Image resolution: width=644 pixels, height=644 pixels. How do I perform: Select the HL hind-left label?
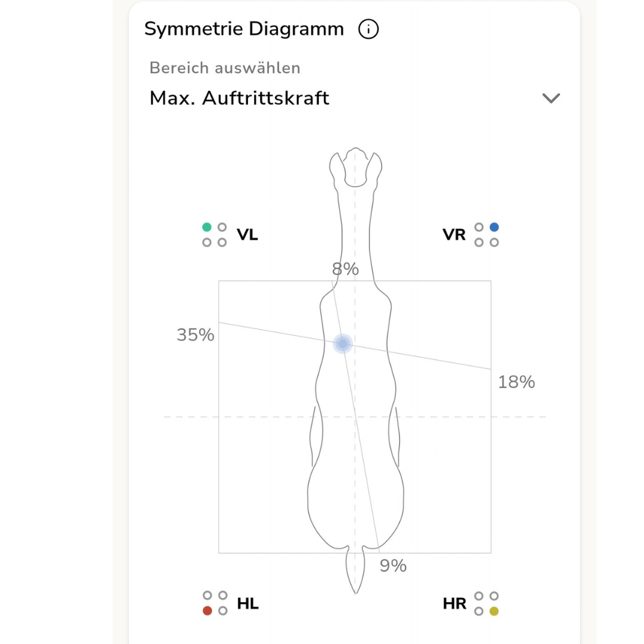pos(247,603)
